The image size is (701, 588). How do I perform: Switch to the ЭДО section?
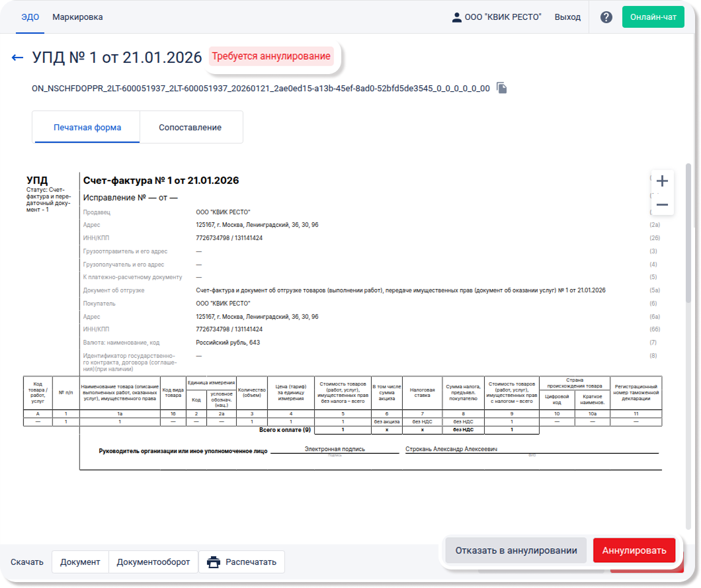pos(30,17)
